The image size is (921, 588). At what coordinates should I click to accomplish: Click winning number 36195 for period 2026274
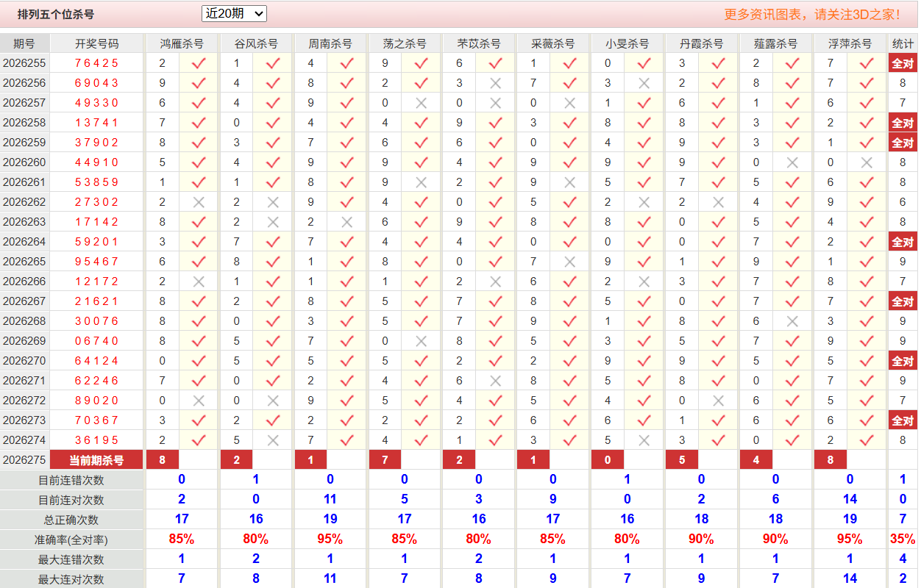click(x=96, y=440)
